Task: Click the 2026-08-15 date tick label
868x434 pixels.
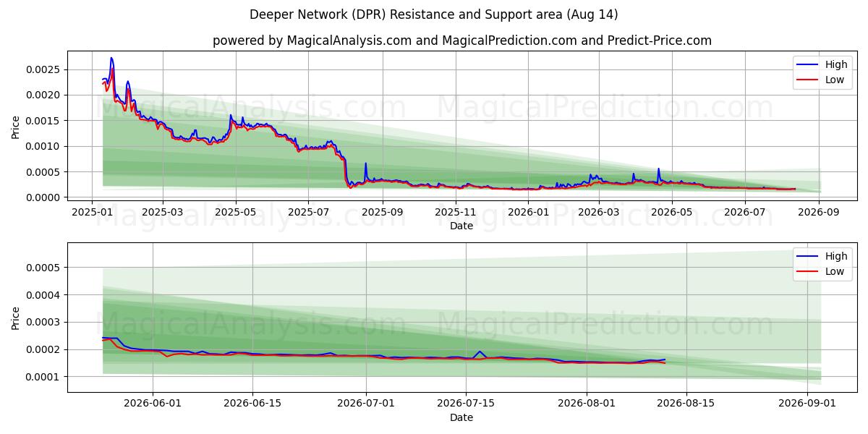Action: pos(687,403)
